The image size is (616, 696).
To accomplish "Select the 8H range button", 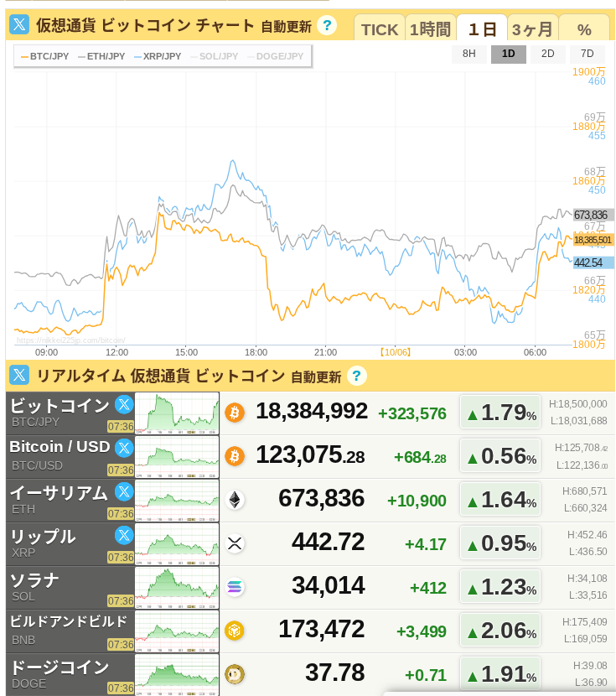I will [x=469, y=54].
